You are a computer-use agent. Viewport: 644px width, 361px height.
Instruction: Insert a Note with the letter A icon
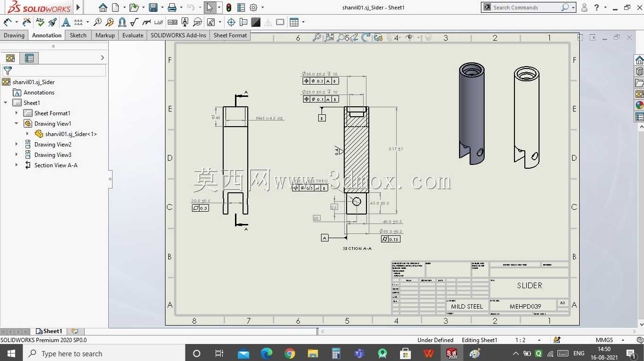[x=66, y=22]
